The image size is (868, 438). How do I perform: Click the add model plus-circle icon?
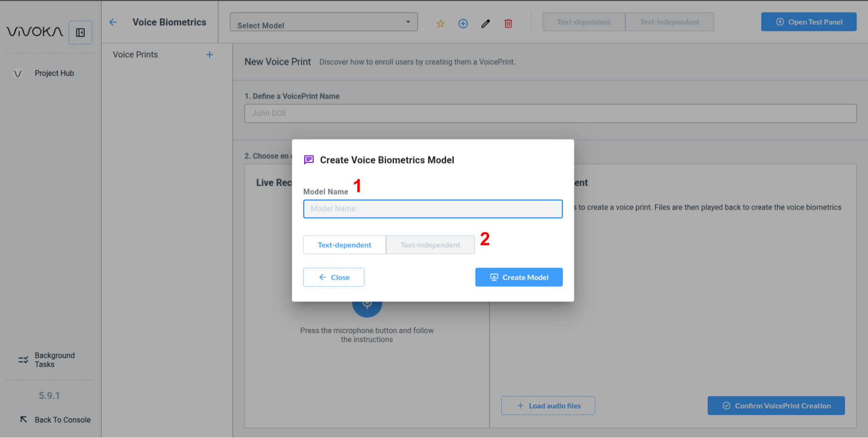point(463,23)
